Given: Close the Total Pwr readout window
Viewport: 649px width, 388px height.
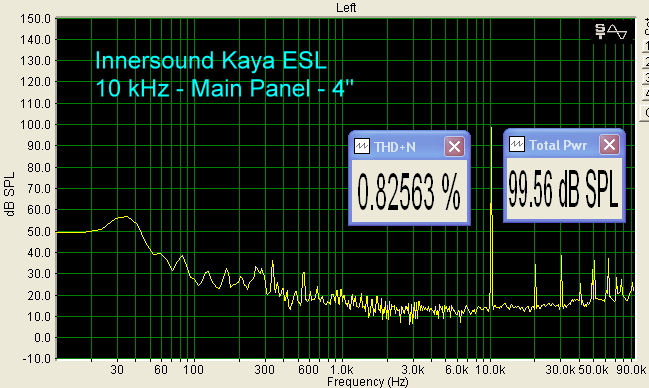Looking at the screenshot, I should click(x=609, y=145).
